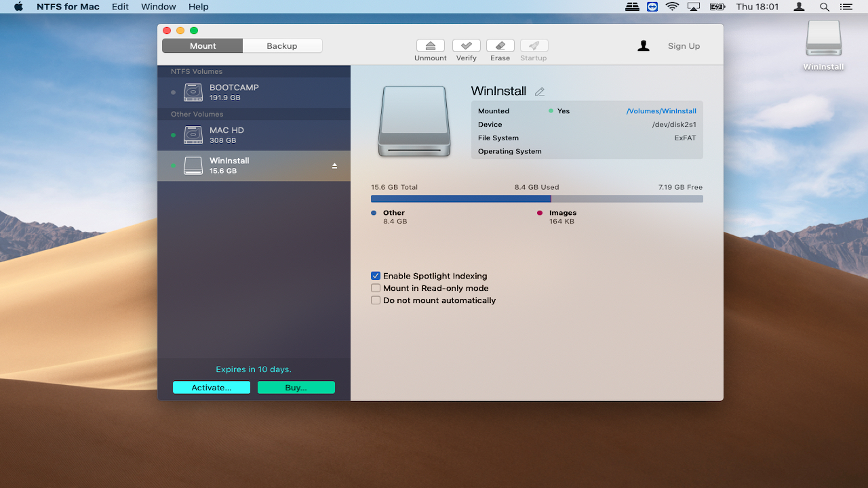
Task: Switch to the Backup tab
Action: coord(282,46)
